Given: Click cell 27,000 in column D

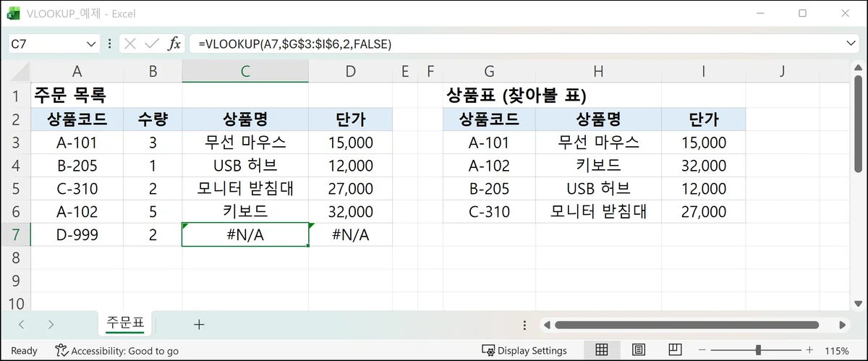Looking at the screenshot, I should tap(350, 188).
